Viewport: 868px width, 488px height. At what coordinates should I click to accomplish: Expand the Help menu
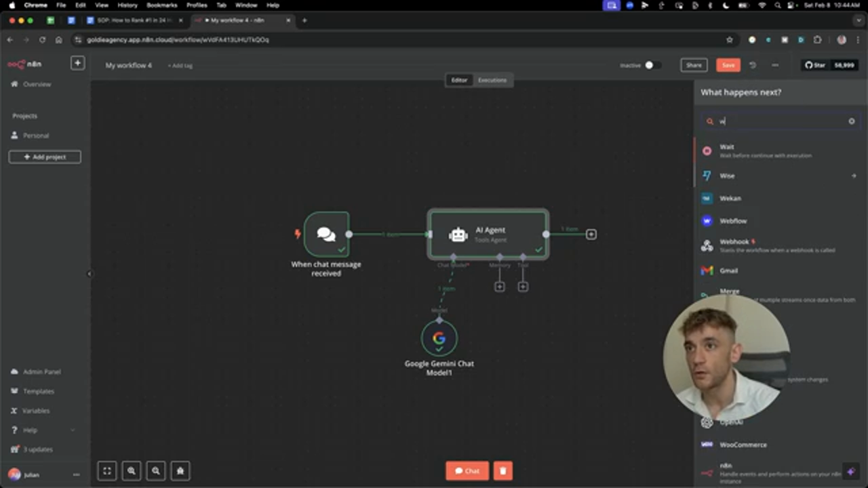42,430
